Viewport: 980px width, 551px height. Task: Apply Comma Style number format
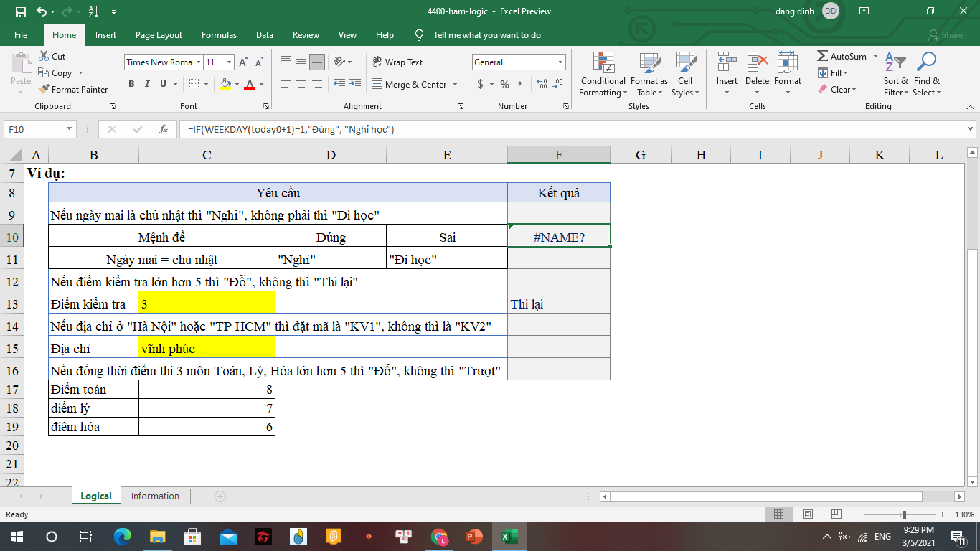point(519,84)
